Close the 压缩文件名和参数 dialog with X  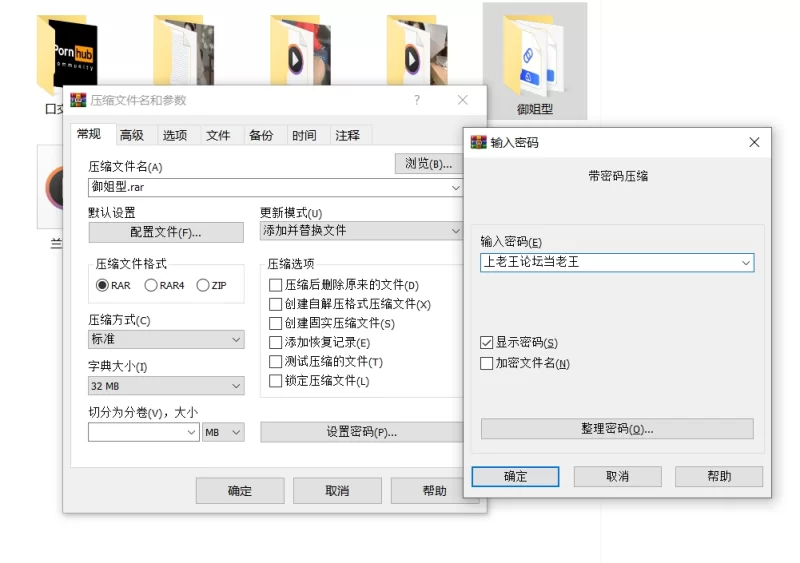(462, 100)
